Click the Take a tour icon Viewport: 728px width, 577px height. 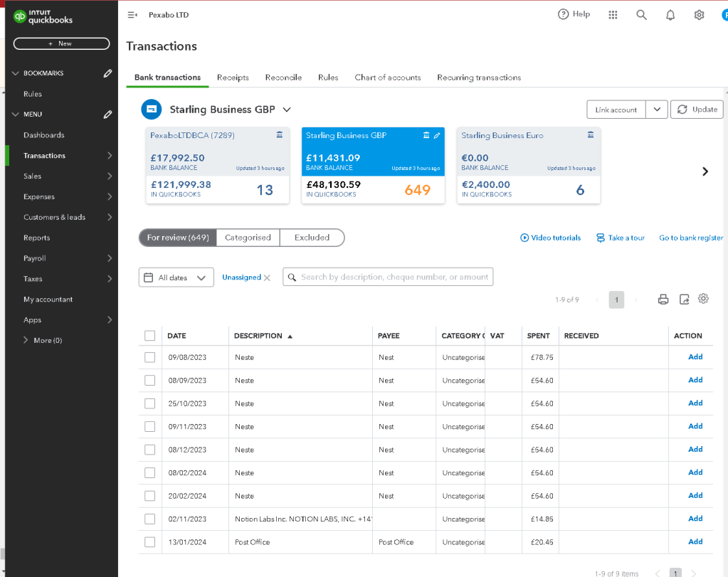pyautogui.click(x=601, y=238)
